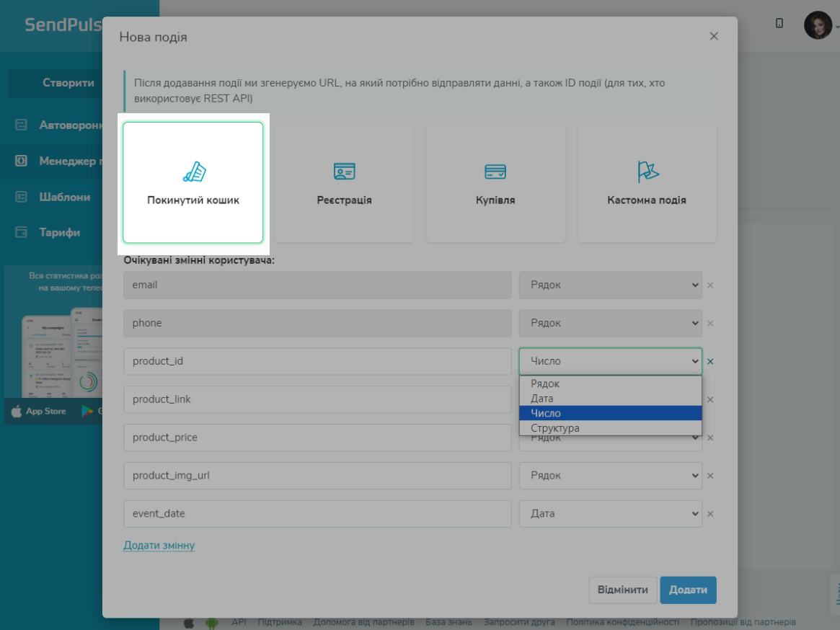840x630 pixels.
Task: Click the Додати змінну link
Action: (159, 546)
